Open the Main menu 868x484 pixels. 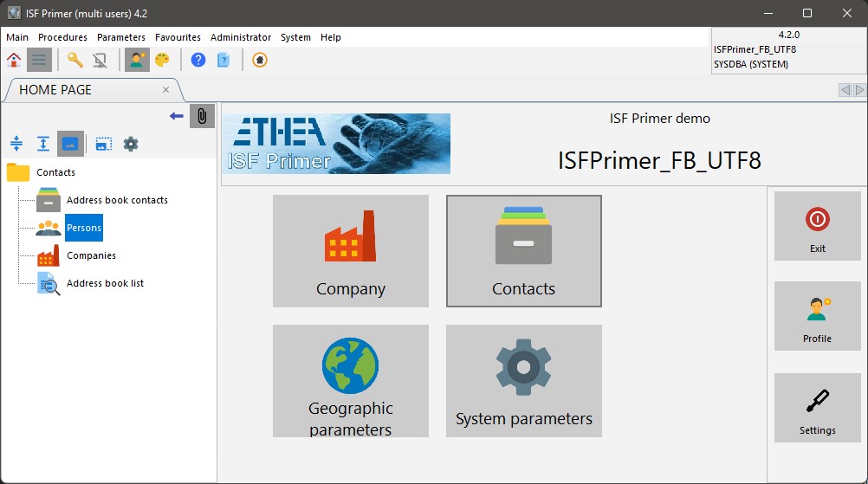[17, 37]
